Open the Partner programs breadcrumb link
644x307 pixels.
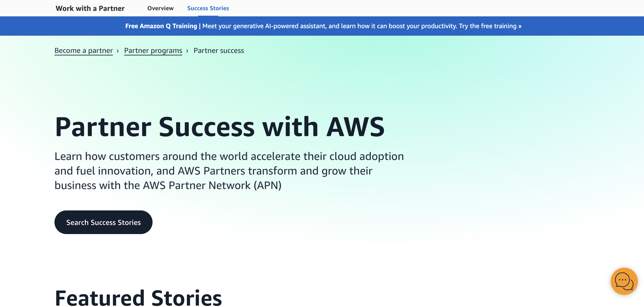click(x=153, y=50)
